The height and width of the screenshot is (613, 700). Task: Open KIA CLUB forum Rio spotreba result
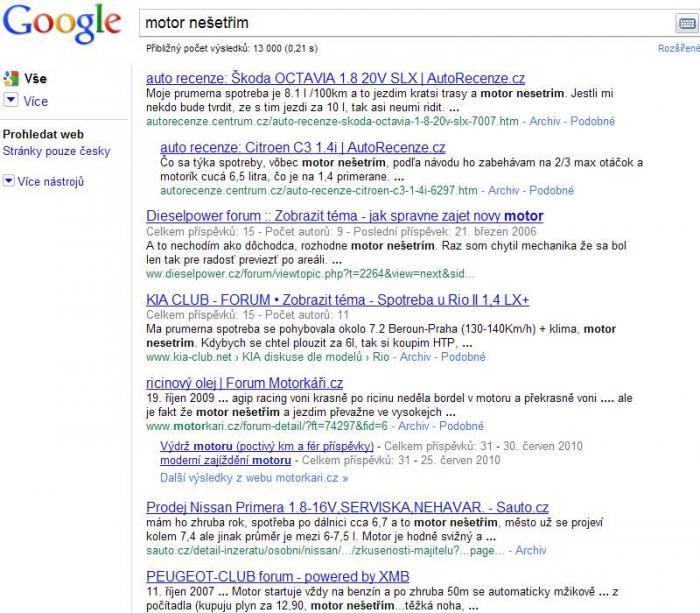pos(337,300)
